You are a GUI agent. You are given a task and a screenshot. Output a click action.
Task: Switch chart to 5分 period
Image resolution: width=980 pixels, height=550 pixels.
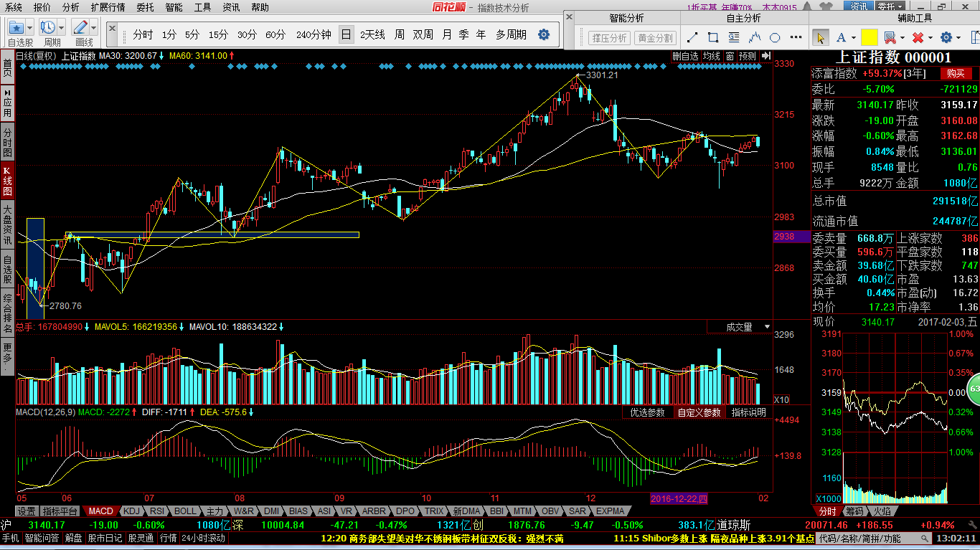(192, 34)
